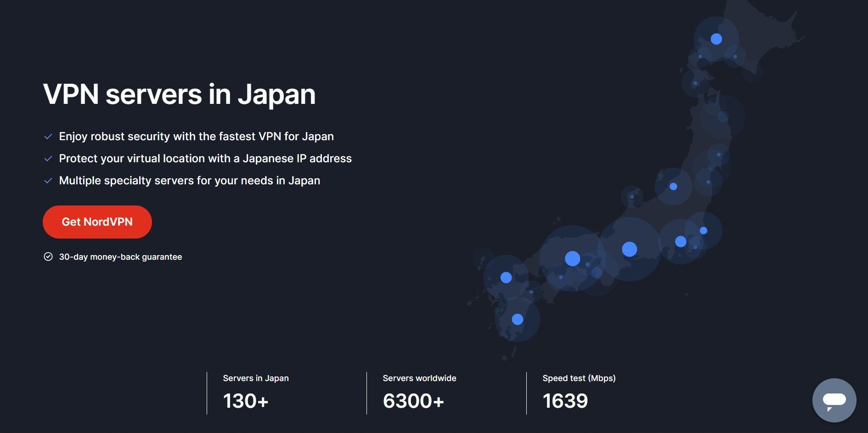This screenshot has height=433, width=868.
Task: Select the "30-day money-back guarantee" text
Action: coord(120,257)
